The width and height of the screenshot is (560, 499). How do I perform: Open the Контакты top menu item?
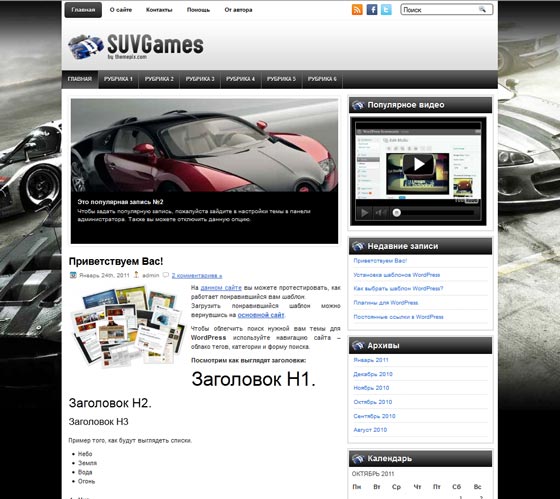[x=159, y=10]
